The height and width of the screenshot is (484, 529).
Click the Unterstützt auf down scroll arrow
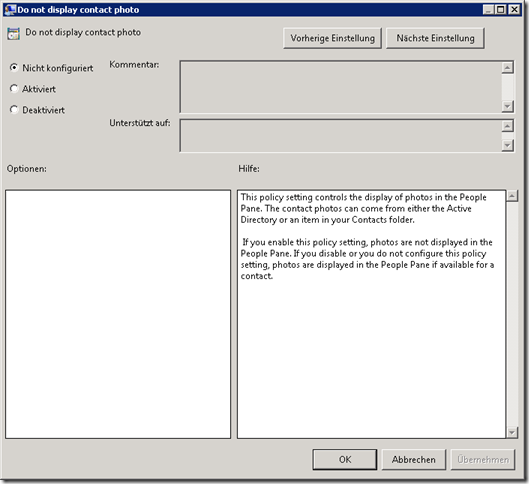507,145
